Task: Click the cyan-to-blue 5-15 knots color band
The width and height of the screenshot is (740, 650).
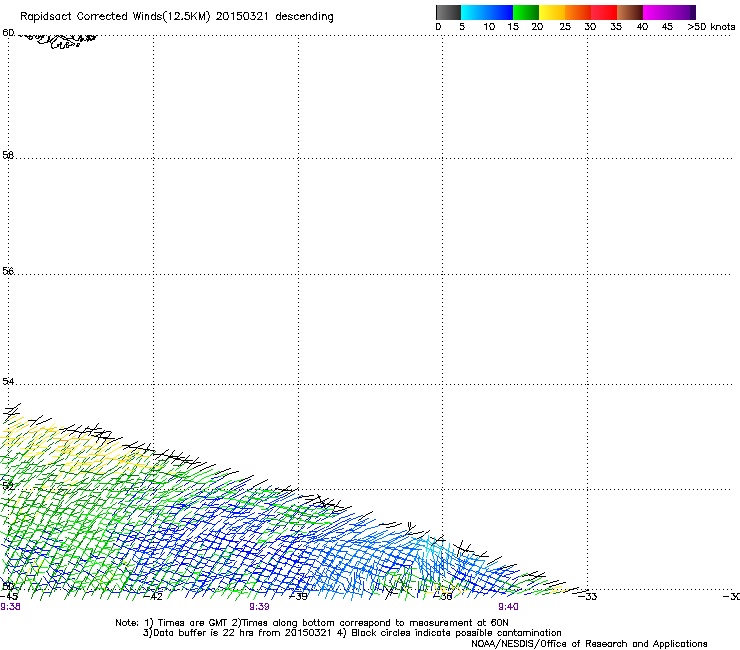Action: click(487, 12)
